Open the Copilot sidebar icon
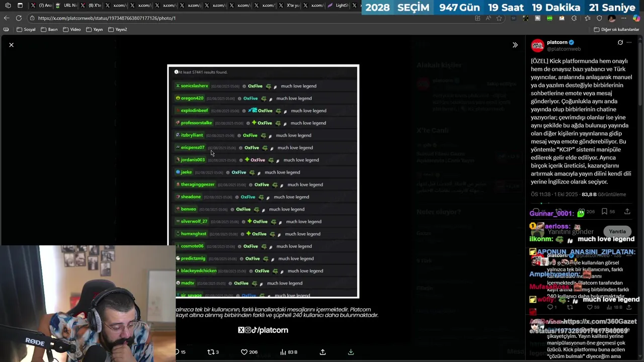This screenshot has height=362, width=644. point(637,18)
